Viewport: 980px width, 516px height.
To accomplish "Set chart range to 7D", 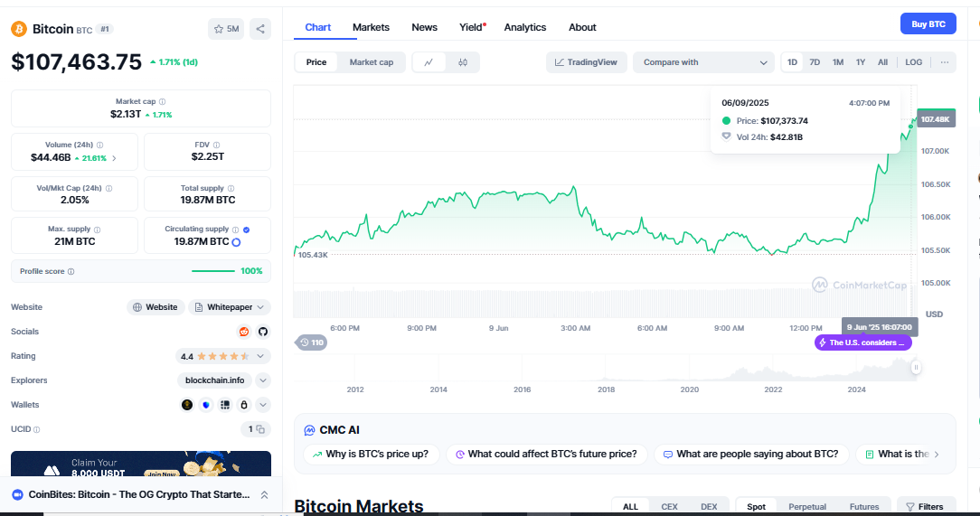I will [815, 61].
